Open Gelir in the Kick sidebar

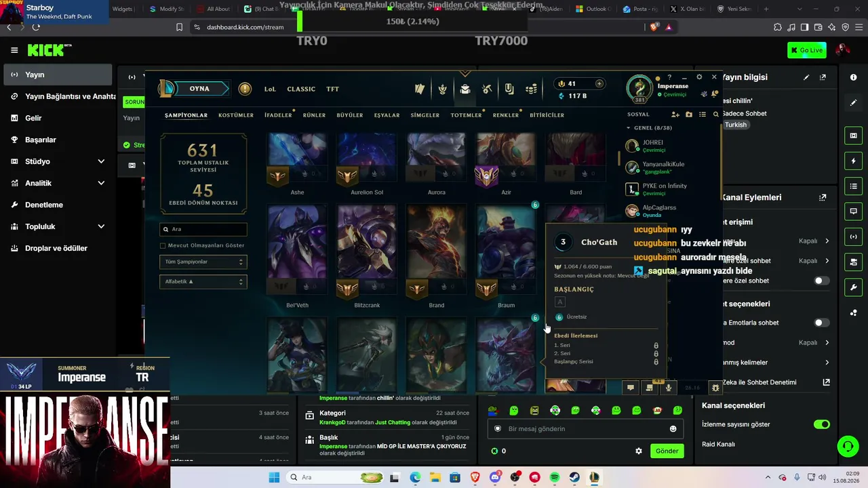click(x=58, y=118)
